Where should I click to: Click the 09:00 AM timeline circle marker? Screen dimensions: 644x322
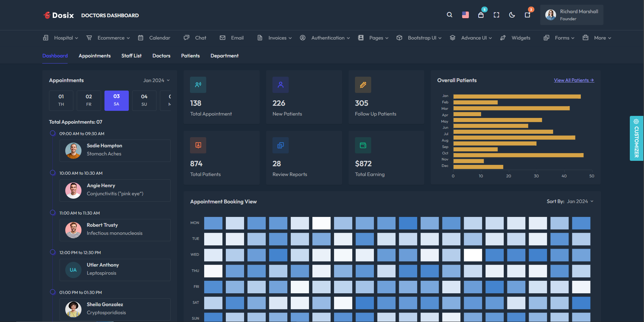pyautogui.click(x=53, y=133)
